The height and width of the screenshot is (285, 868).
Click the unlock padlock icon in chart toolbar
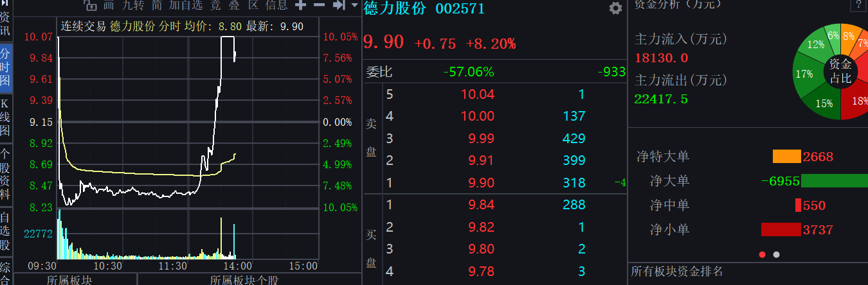(91, 6)
